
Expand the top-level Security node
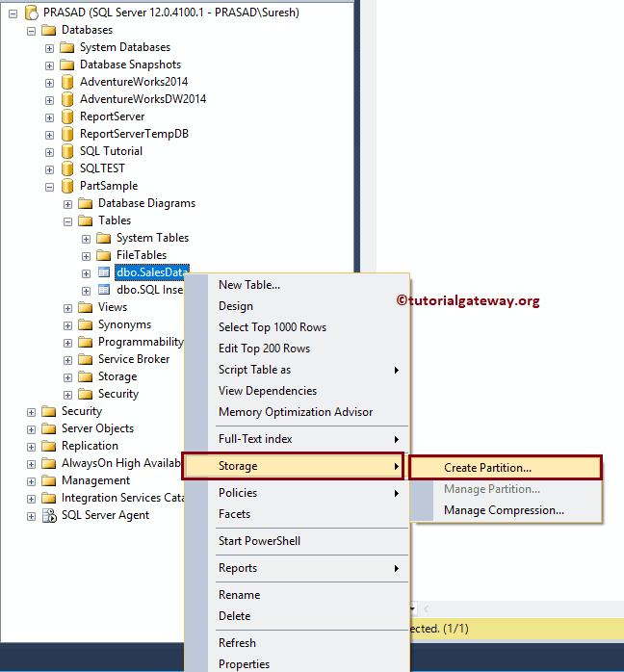31,412
